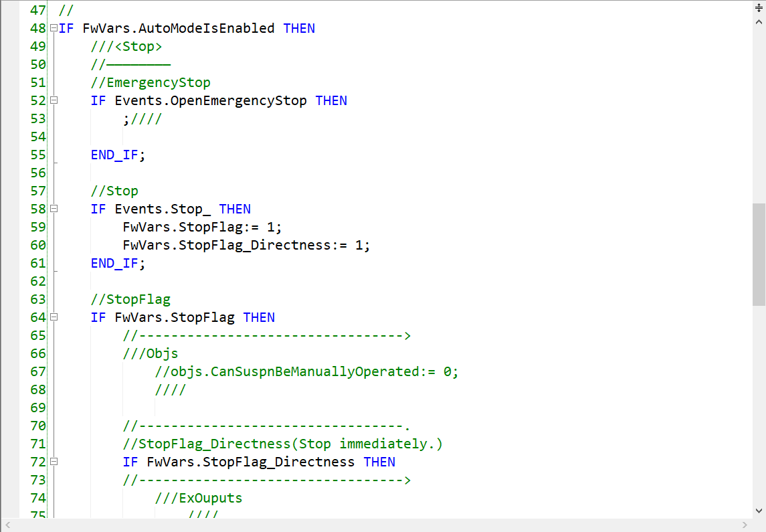Select line number 60 in the gutter
The image size is (766, 532).
[x=38, y=246]
